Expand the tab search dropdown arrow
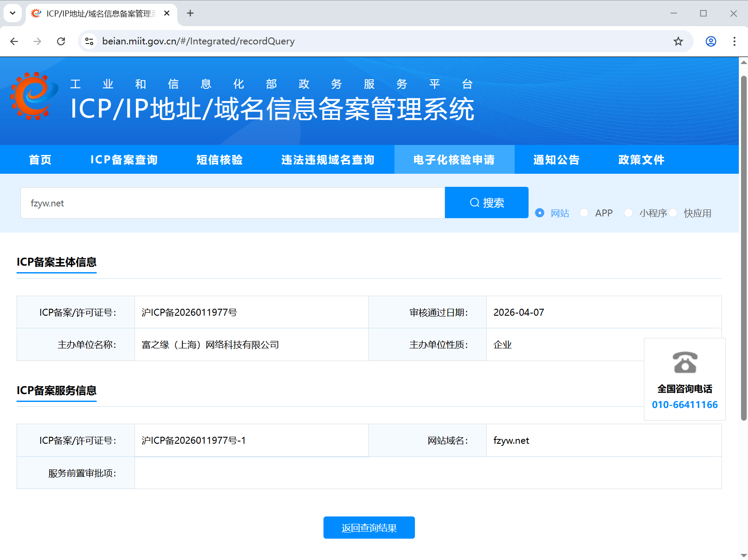 13,13
